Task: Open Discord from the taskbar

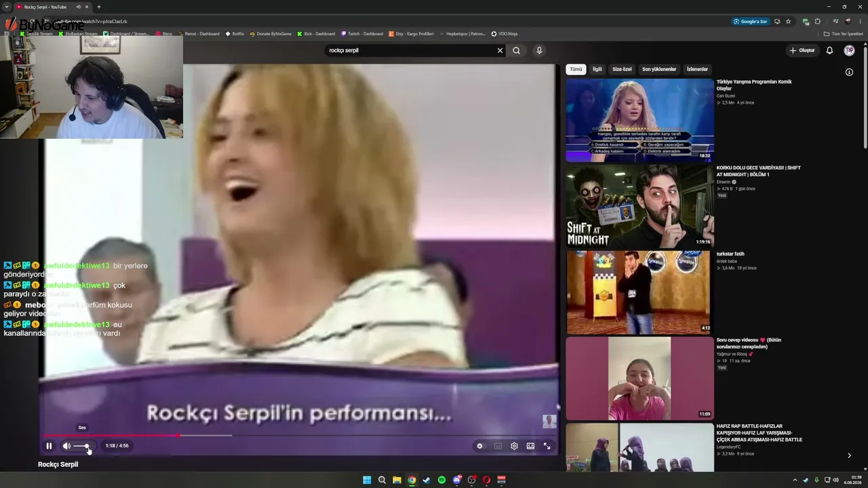Action: (456, 480)
